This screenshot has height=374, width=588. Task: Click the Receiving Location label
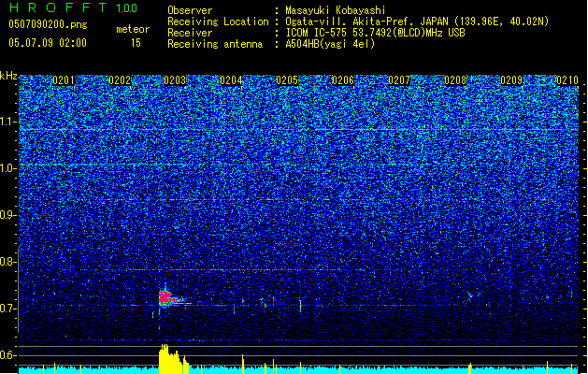pos(218,22)
